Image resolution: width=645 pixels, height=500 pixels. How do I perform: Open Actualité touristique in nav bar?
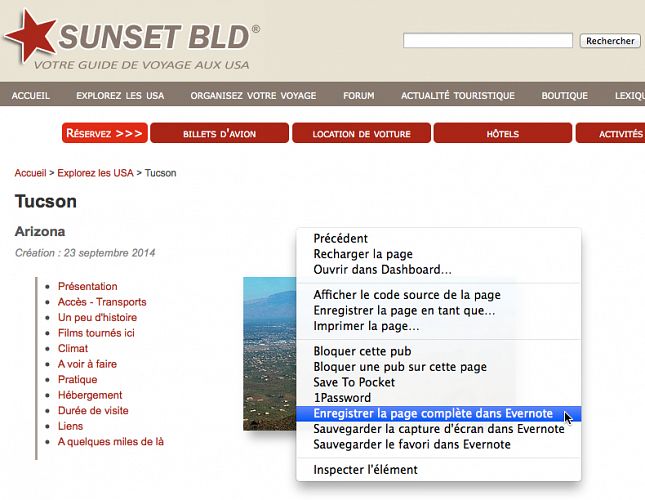point(457,96)
